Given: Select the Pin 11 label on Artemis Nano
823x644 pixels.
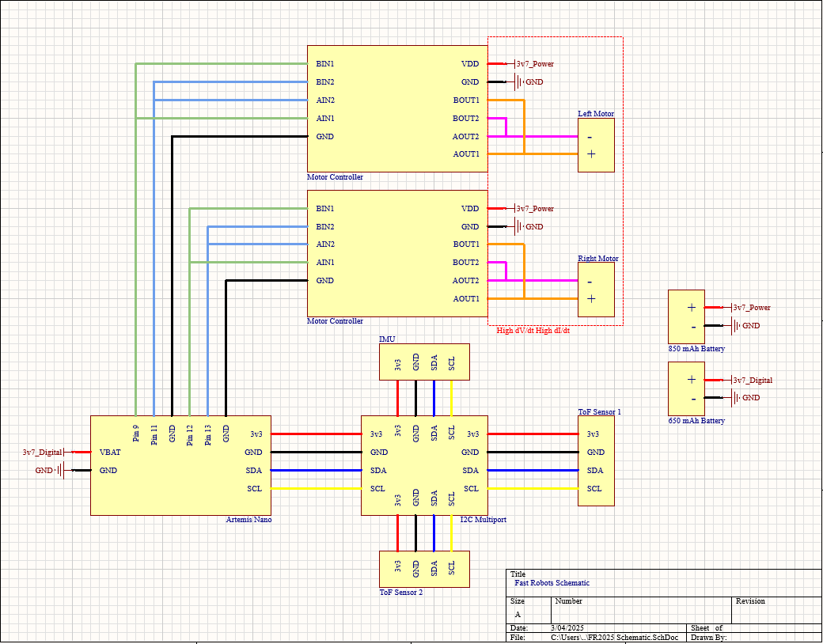Looking at the screenshot, I should (154, 434).
